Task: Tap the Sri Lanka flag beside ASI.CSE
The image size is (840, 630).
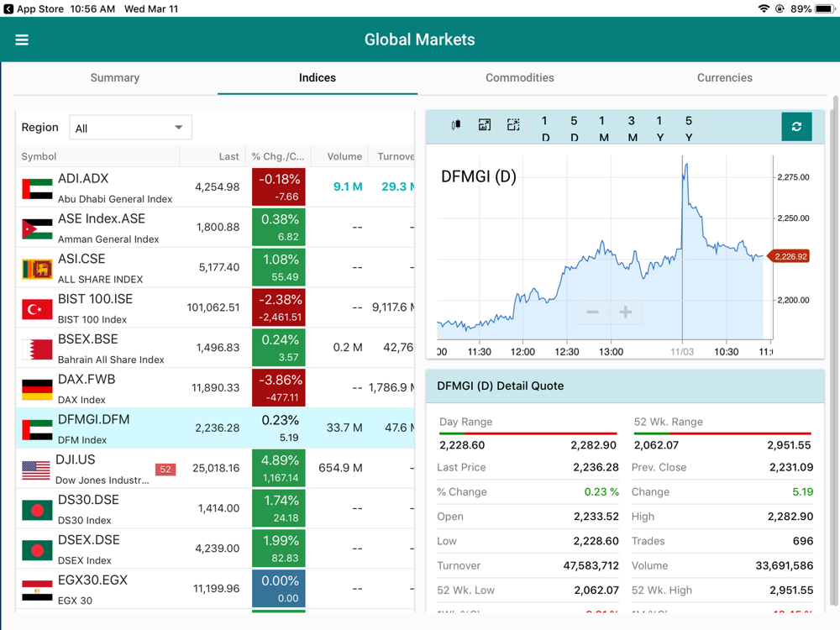Action: tap(37, 269)
